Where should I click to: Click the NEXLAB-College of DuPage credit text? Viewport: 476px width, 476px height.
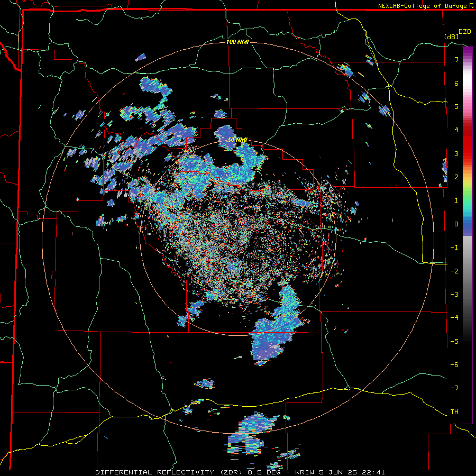coord(425,6)
